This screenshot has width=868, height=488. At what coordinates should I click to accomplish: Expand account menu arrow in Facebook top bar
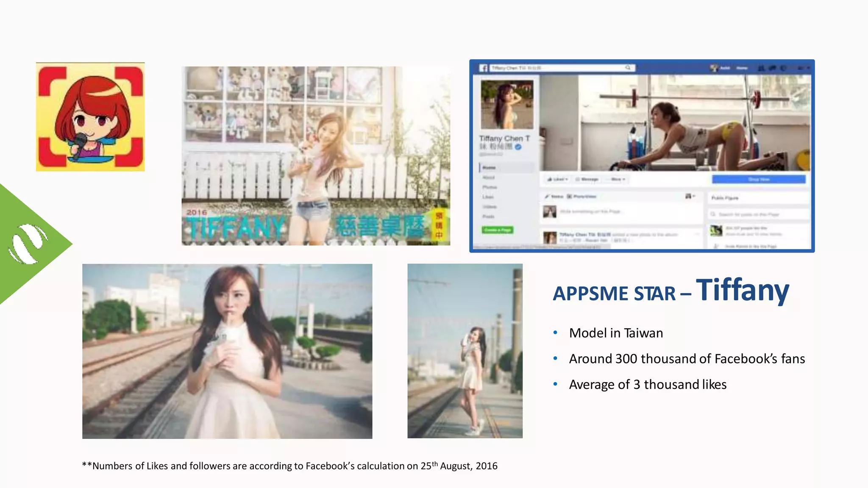[x=808, y=68]
